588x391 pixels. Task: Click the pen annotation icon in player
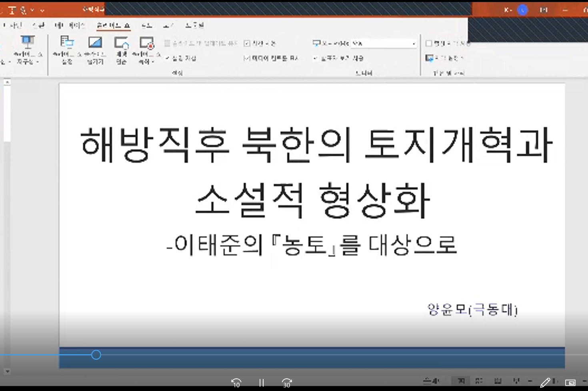[545, 383]
